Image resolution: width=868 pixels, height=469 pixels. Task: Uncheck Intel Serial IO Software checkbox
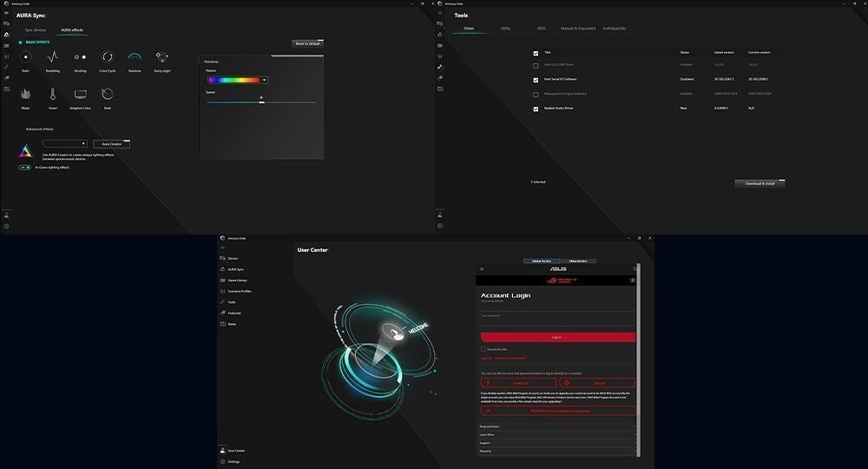tap(536, 80)
